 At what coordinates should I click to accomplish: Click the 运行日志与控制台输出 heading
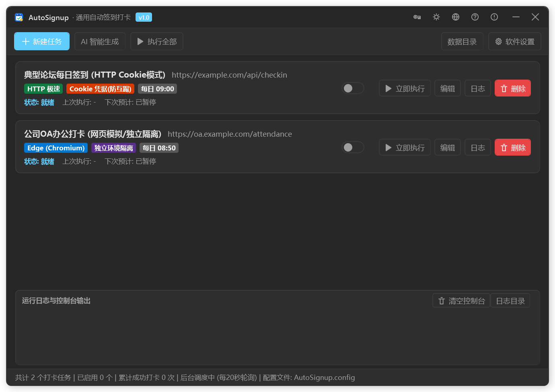coord(56,301)
